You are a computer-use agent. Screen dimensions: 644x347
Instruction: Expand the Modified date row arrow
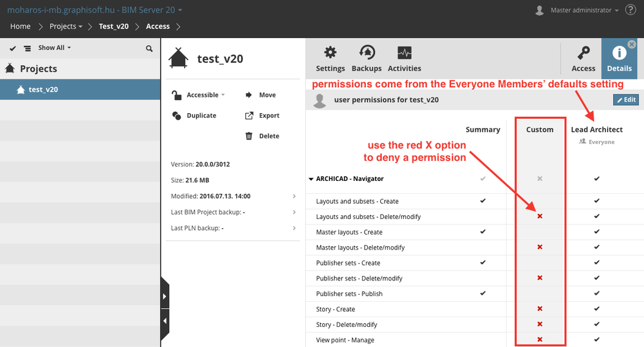pos(294,196)
